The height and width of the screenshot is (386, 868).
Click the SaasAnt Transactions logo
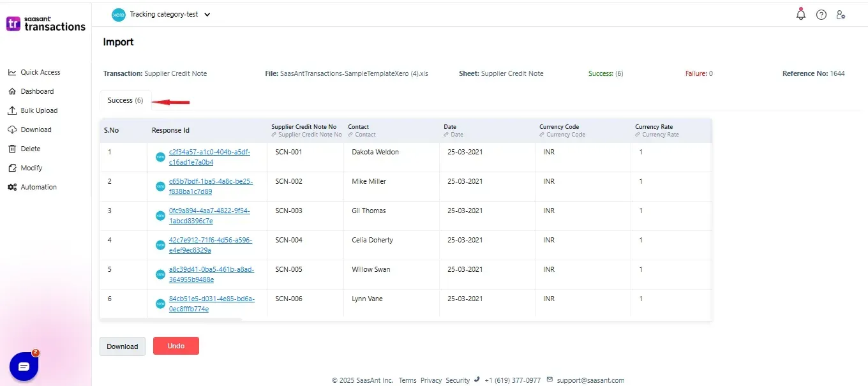45,24
